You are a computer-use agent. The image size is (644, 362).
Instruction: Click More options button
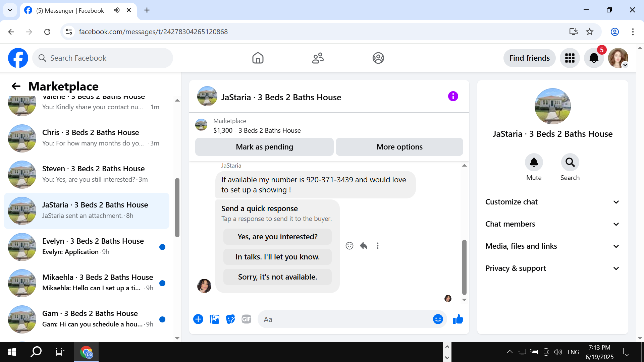(x=399, y=147)
